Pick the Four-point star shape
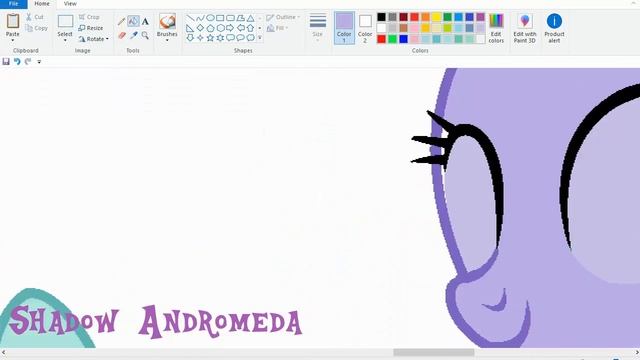This screenshot has height=360, width=640. pyautogui.click(x=200, y=38)
